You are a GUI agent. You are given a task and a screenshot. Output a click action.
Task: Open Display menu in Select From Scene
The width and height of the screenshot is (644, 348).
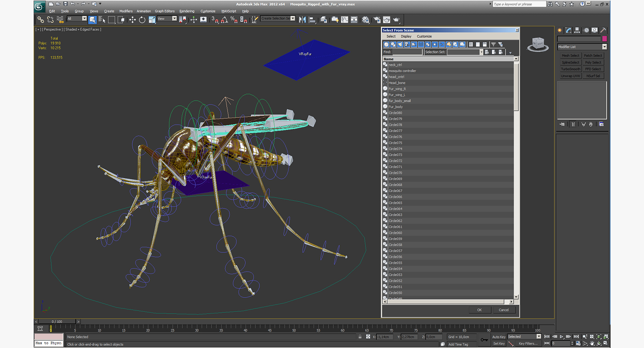tap(406, 37)
